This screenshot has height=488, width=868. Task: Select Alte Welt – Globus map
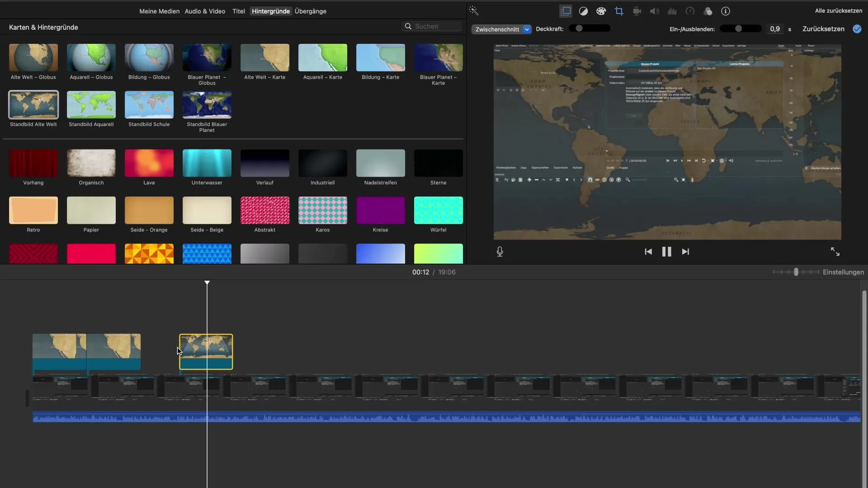[x=33, y=57]
